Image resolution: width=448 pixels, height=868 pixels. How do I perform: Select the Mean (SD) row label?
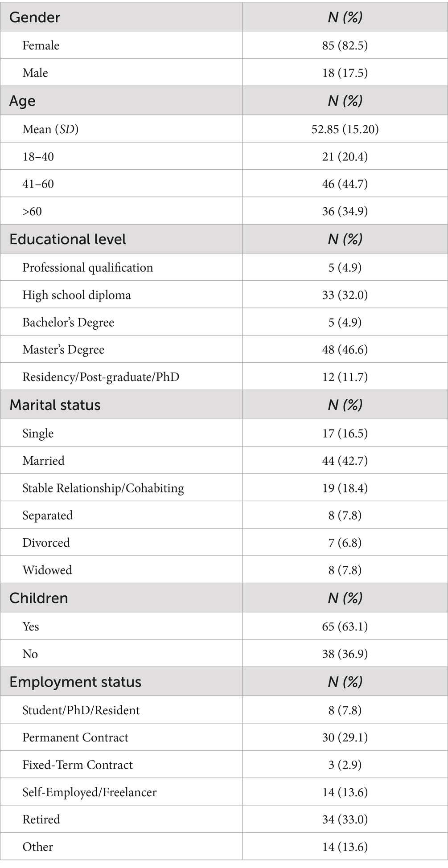50,129
